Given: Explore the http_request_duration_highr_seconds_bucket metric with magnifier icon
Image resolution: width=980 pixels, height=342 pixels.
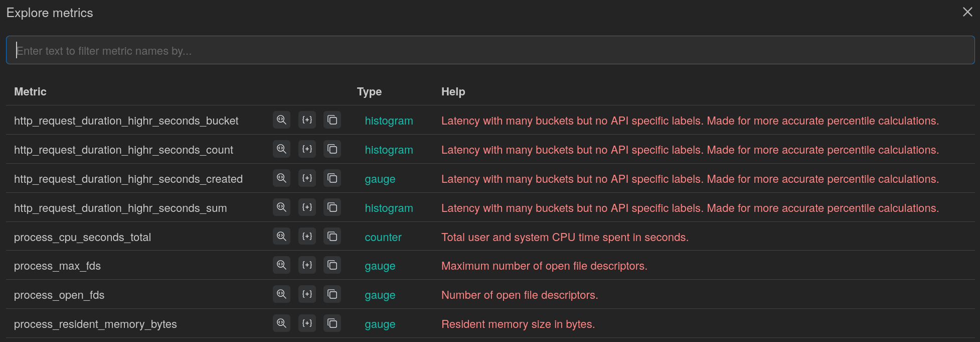Looking at the screenshot, I should [281, 120].
